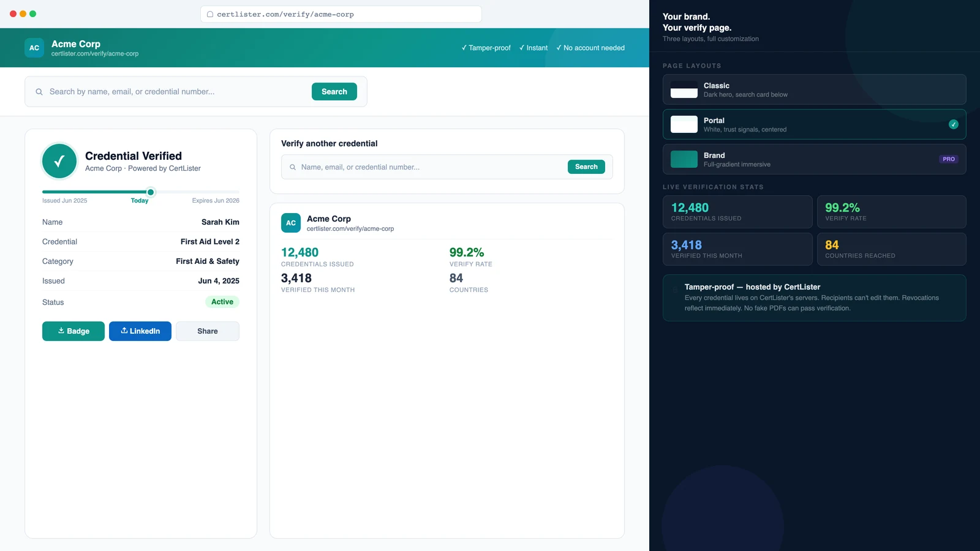The height and width of the screenshot is (551, 980).
Task: Click "3,418" verified this month in the white card
Action: coord(296,278)
